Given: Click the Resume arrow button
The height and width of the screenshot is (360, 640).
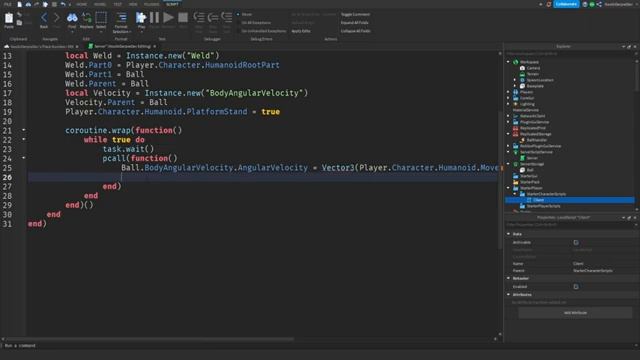Looking at the screenshot, I should [x=168, y=18].
